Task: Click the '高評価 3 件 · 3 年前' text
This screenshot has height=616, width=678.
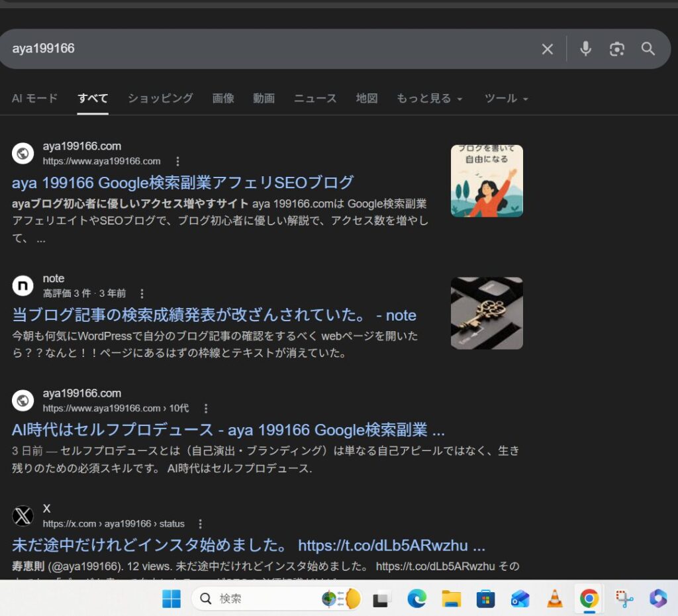Action: click(x=84, y=293)
